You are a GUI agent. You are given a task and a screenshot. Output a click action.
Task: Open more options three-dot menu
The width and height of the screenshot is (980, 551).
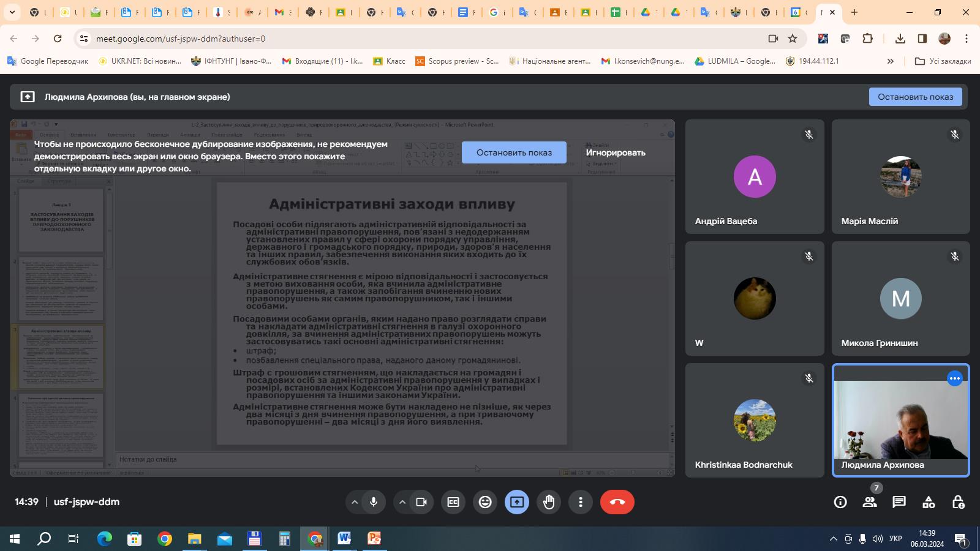[581, 502]
